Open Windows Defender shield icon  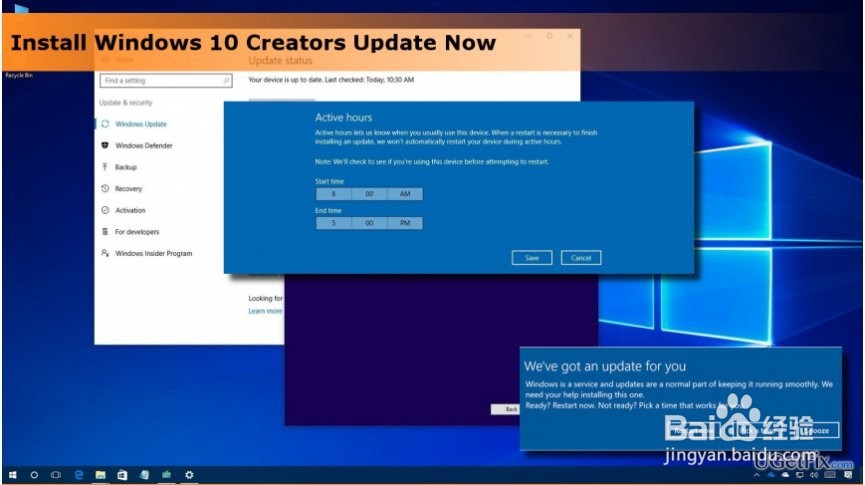105,145
